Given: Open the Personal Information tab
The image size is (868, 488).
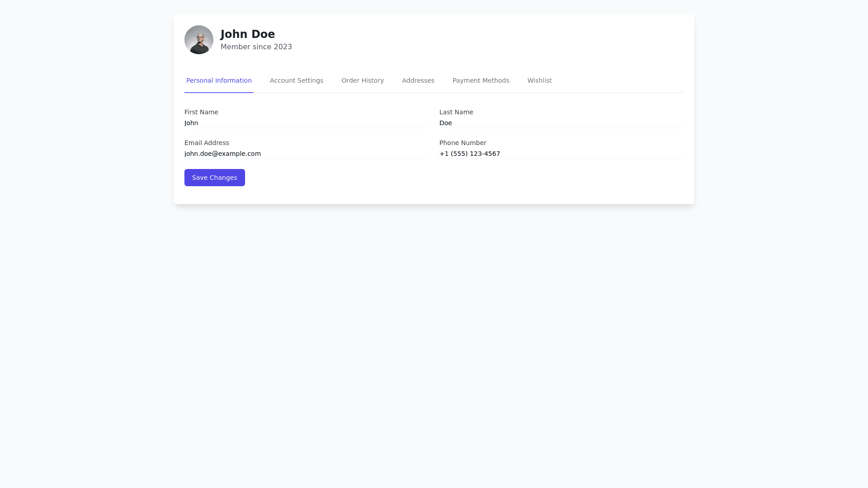Looking at the screenshot, I should [x=219, y=80].
